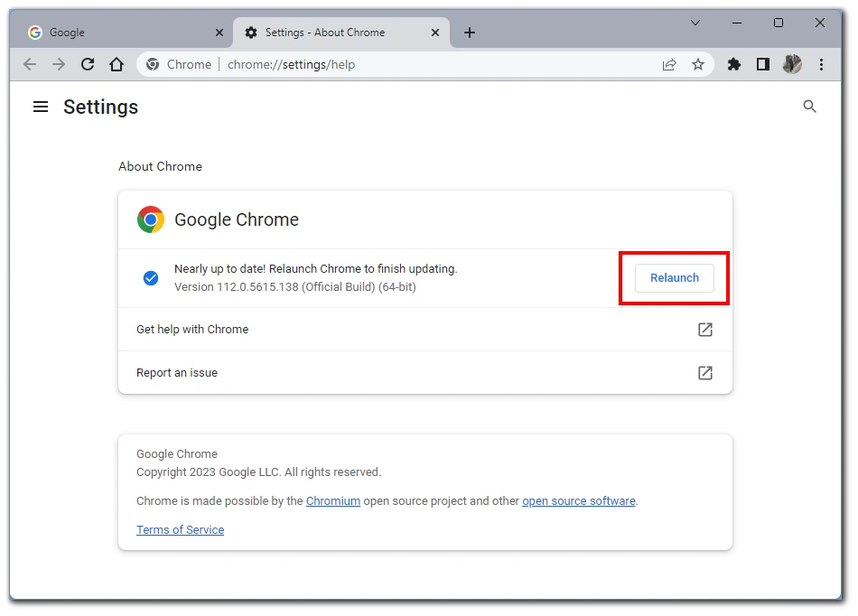This screenshot has height=616, width=858.
Task: Open Chrome three-dot menu
Action: point(821,64)
